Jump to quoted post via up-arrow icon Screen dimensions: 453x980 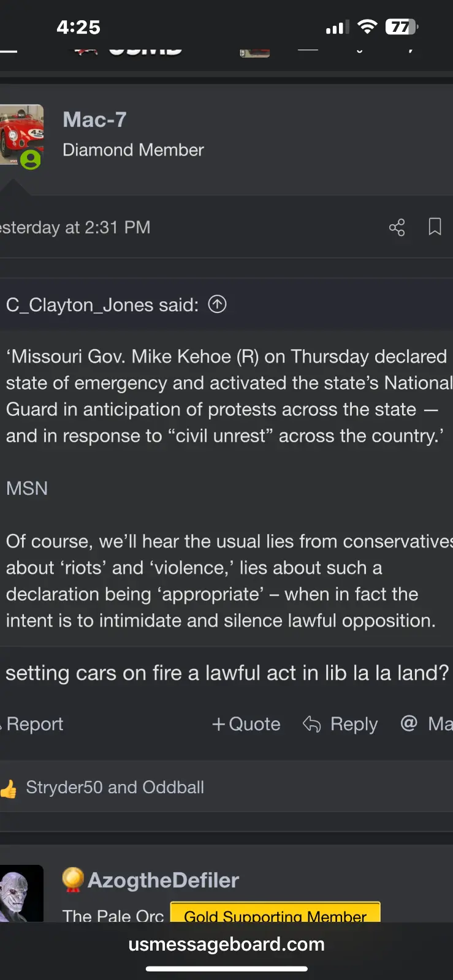point(217,304)
